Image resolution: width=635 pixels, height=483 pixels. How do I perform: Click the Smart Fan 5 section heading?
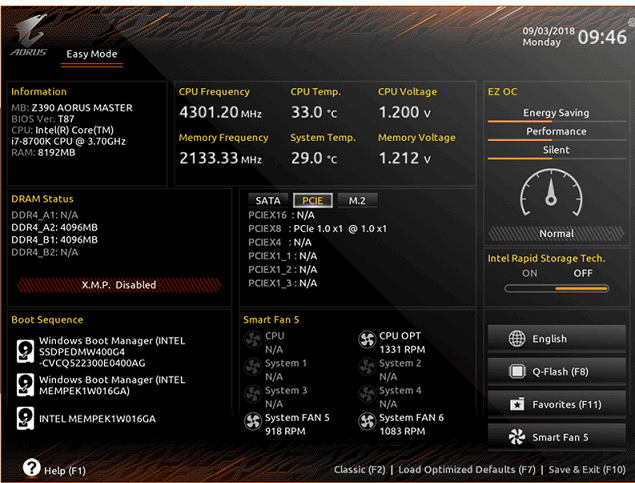271,320
